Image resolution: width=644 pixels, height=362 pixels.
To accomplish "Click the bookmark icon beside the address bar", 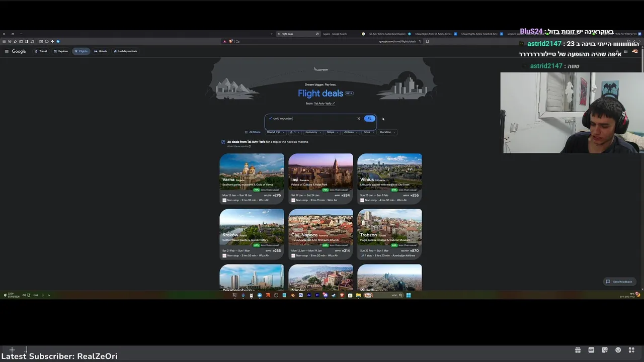I will pyautogui.click(x=427, y=41).
